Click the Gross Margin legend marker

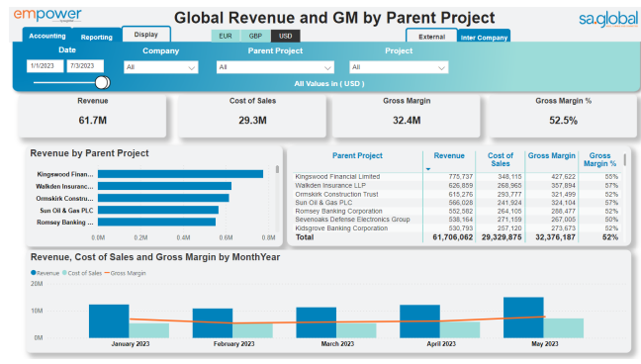pos(107,273)
